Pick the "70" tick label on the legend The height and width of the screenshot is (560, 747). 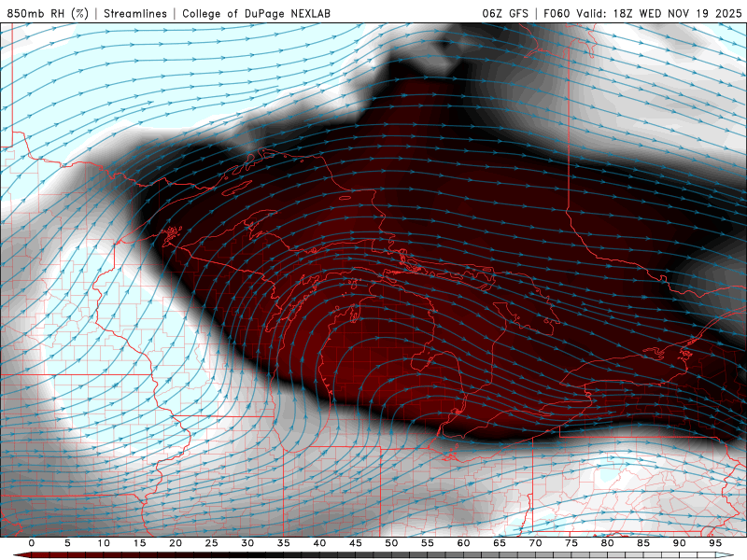pyautogui.click(x=535, y=543)
